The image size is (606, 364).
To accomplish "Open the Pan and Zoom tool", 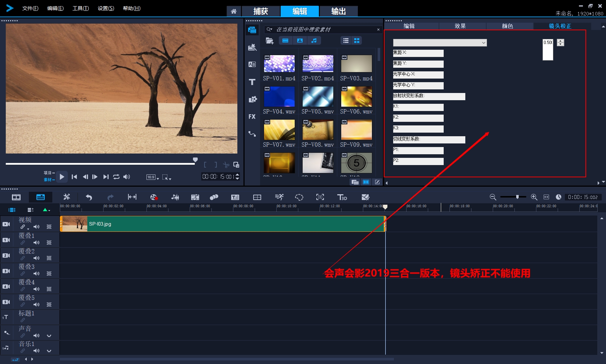I will click(x=320, y=197).
